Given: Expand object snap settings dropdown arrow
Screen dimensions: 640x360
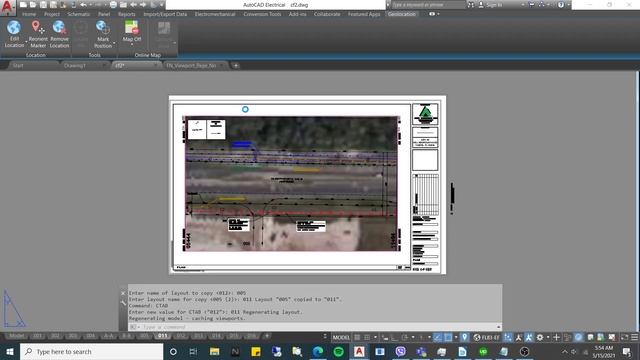Looking at the screenshot, I should pyautogui.click(x=456, y=337).
